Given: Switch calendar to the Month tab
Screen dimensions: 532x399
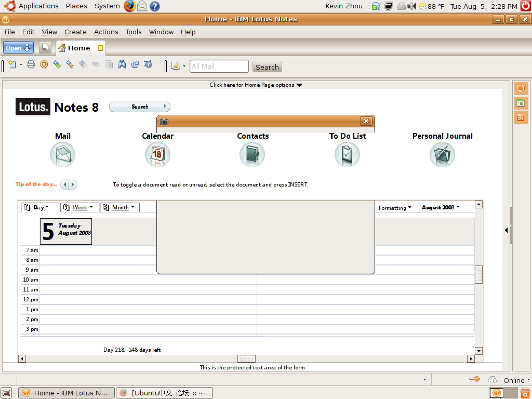Looking at the screenshot, I should (x=120, y=207).
